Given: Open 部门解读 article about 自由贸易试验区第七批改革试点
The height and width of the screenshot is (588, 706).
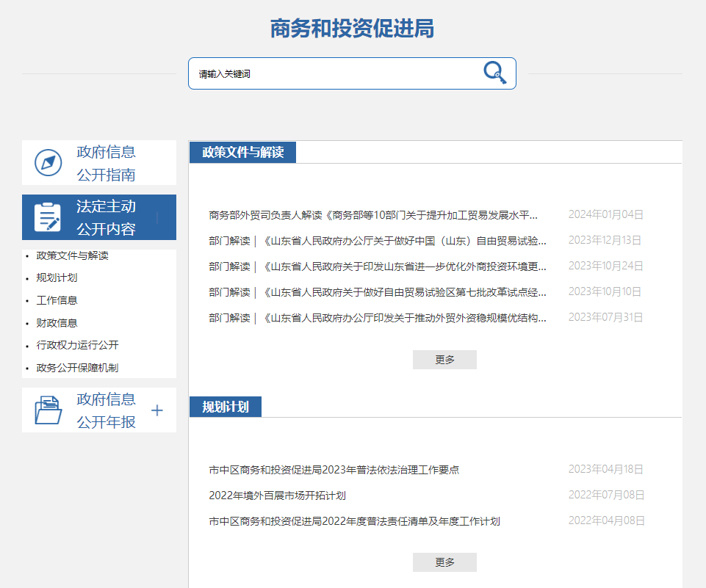Looking at the screenshot, I should click(x=378, y=292).
